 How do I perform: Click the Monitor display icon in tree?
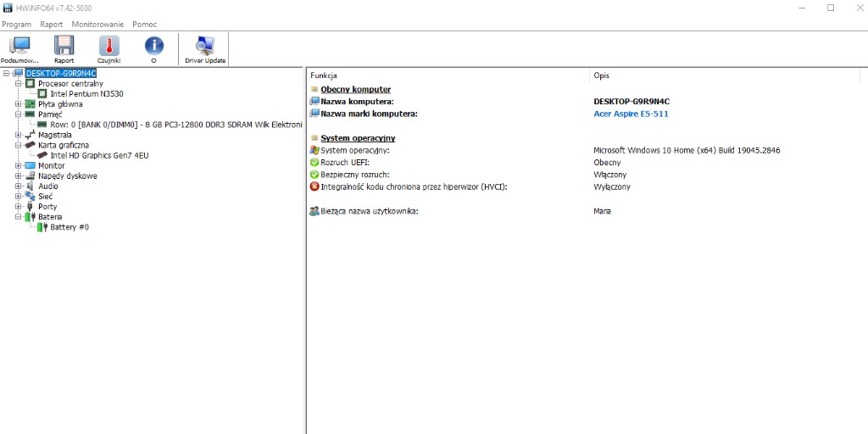point(30,165)
